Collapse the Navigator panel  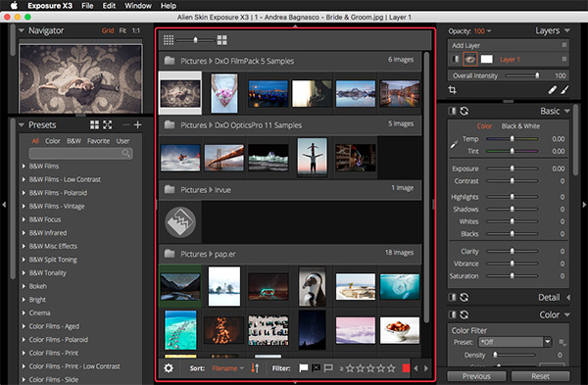(22, 30)
